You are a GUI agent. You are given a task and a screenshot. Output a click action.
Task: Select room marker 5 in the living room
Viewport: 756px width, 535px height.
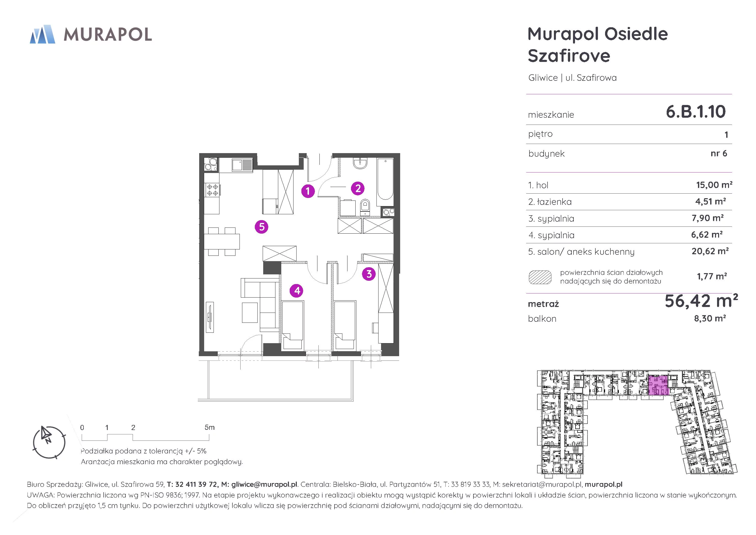262,227
